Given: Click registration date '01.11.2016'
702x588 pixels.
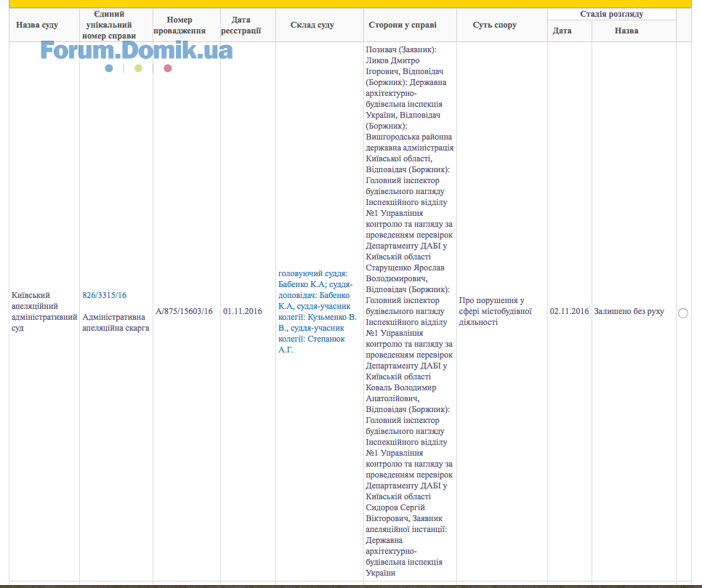Looking at the screenshot, I should (x=243, y=311).
